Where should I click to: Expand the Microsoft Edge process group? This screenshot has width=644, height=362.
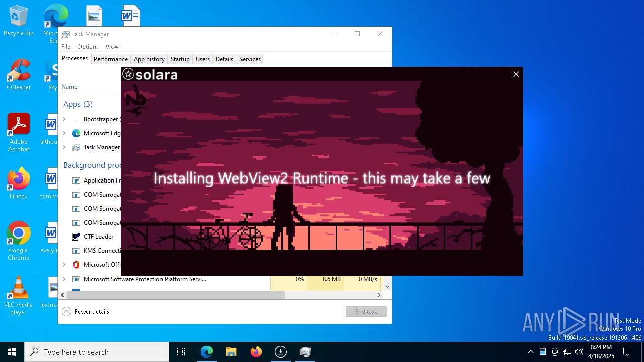click(x=64, y=133)
